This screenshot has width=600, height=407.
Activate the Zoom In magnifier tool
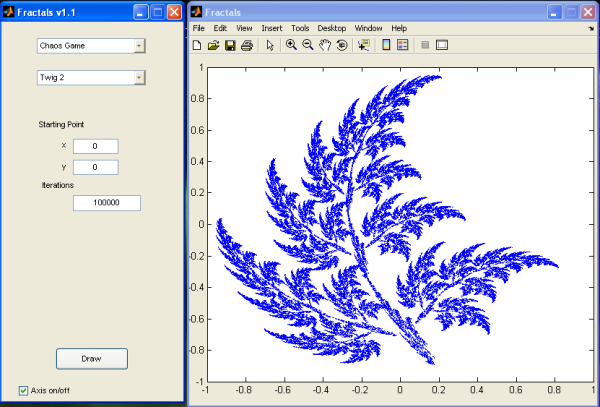pos(291,45)
